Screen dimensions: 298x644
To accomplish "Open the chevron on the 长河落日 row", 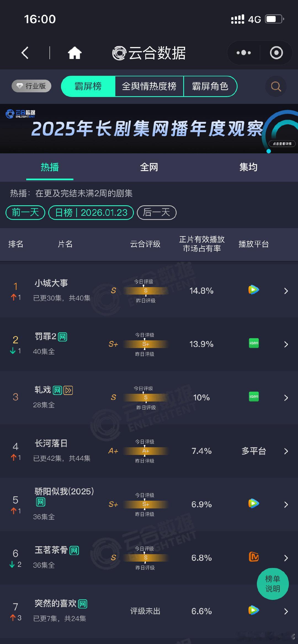I will (x=286, y=451).
